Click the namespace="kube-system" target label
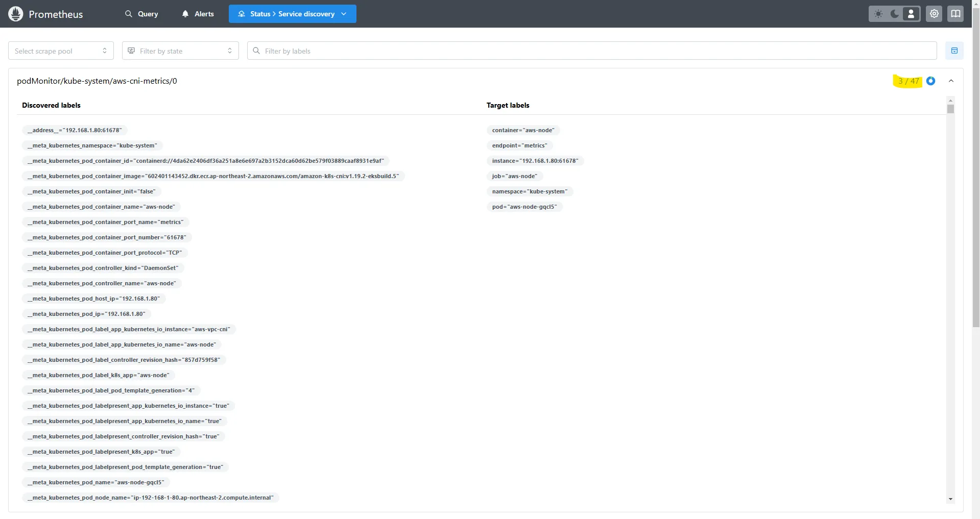980x519 pixels. click(x=530, y=191)
